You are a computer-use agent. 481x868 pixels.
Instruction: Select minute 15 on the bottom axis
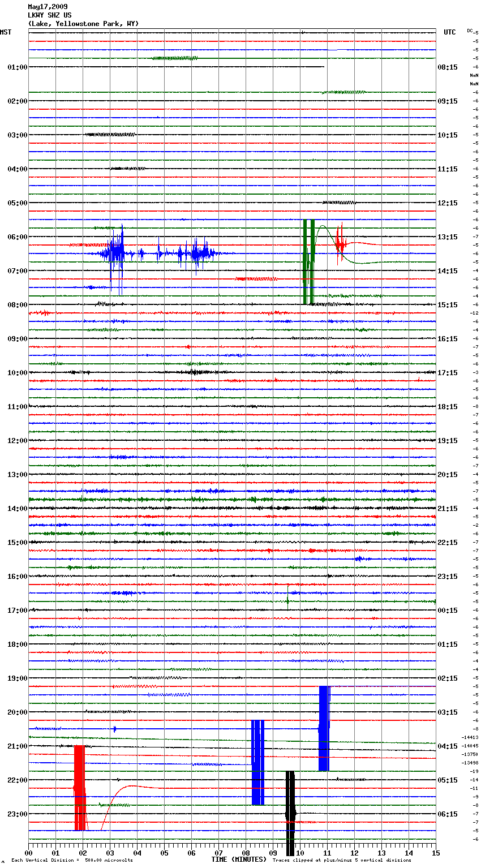(x=435, y=853)
